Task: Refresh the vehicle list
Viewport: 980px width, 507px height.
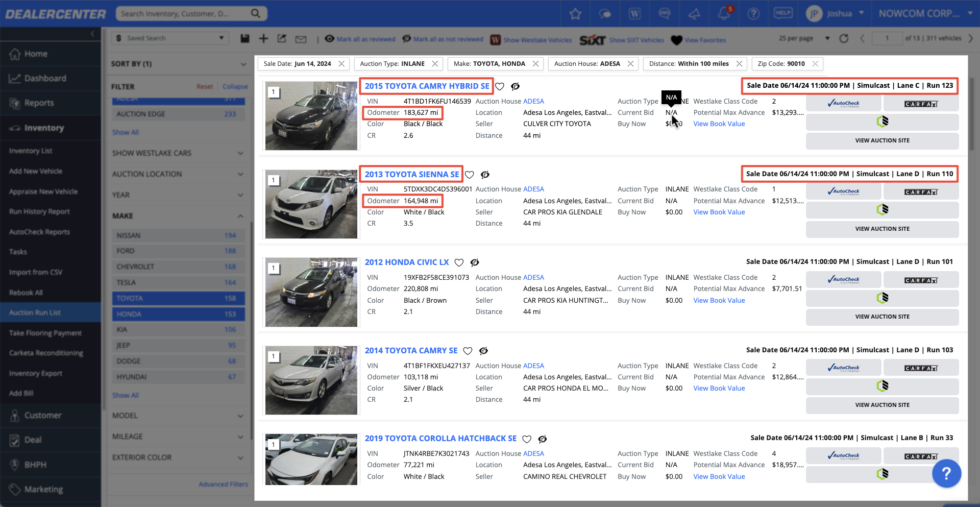Action: 844,38
